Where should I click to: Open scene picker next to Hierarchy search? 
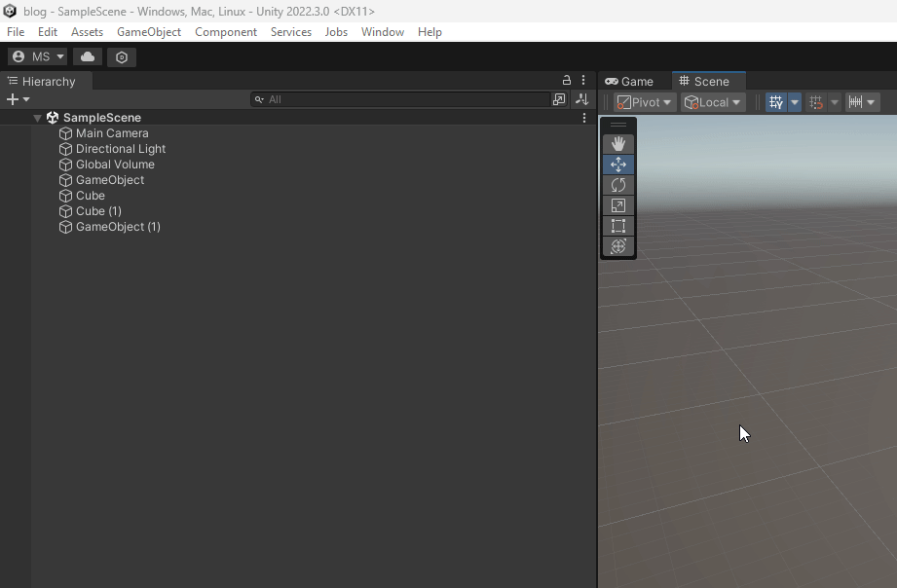click(559, 99)
